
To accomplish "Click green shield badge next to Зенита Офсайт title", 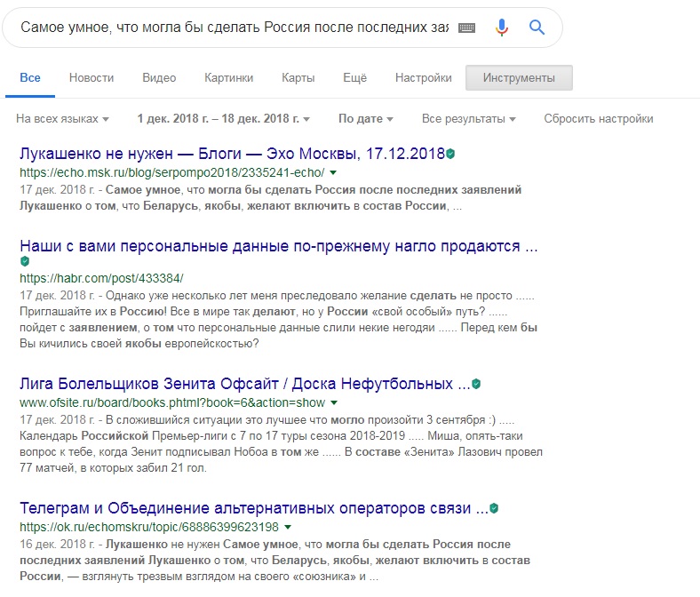I will [x=476, y=384].
